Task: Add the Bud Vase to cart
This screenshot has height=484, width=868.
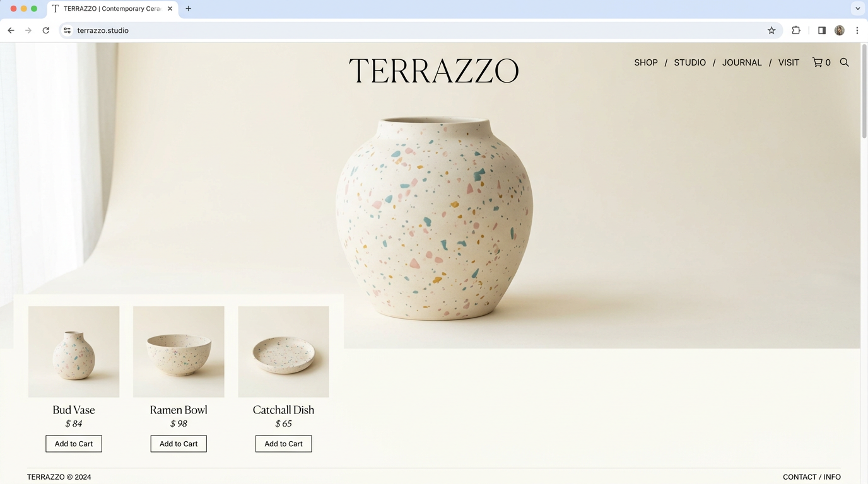Action: coord(74,444)
